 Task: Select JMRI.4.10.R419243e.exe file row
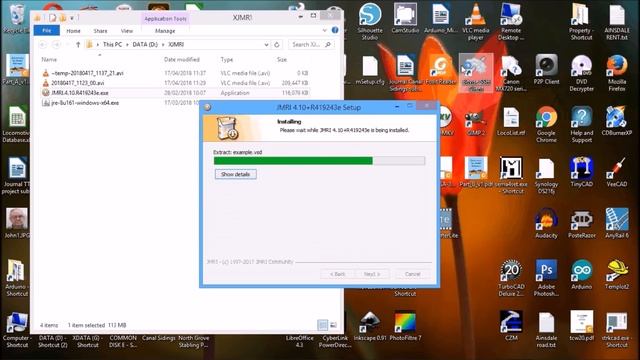tap(176, 93)
